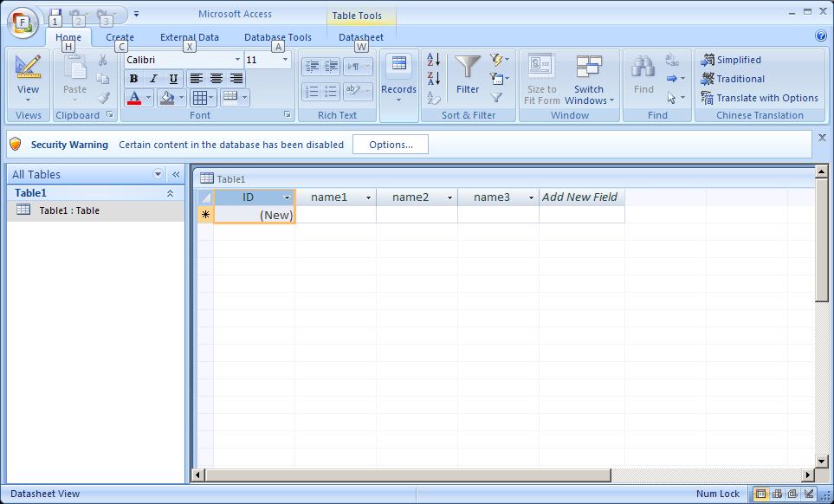Click the Increase Indent icon
This screenshot has width=834, height=504.
[x=331, y=67]
